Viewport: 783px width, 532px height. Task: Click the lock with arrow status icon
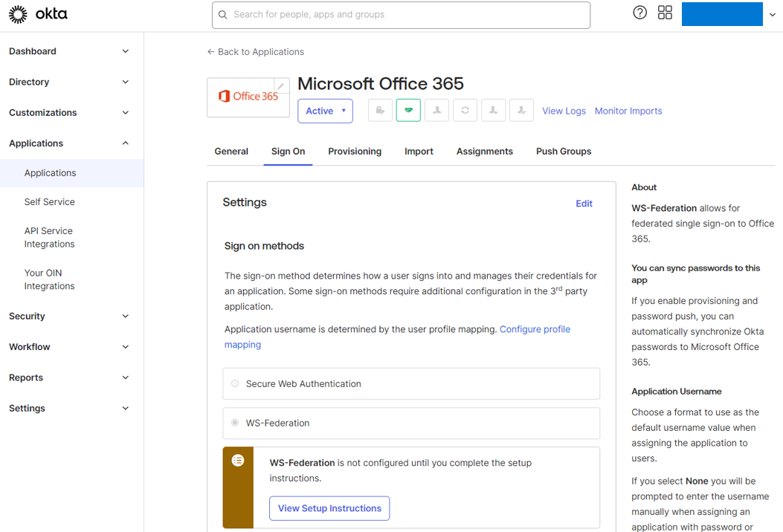click(380, 110)
